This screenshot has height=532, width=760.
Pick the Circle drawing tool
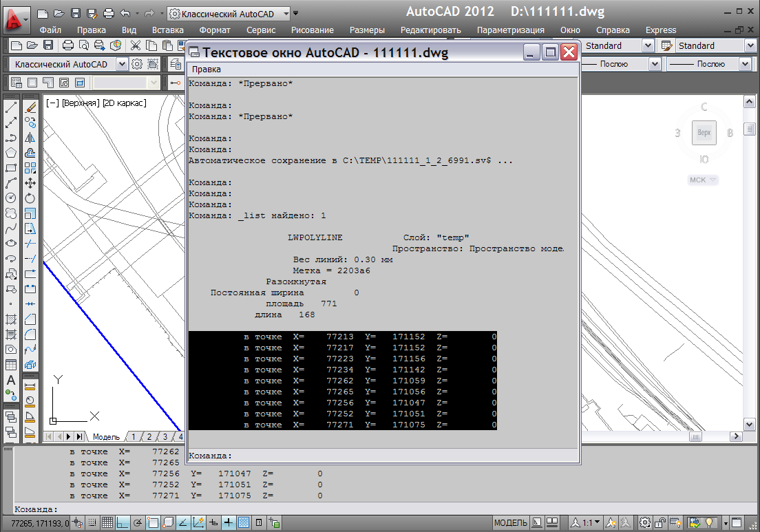(x=11, y=198)
